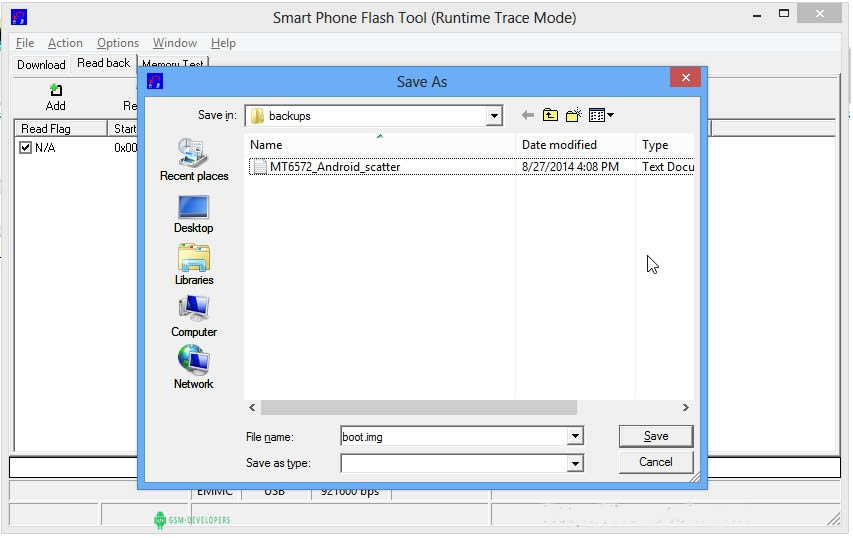Click the file list scroll left arrow
Viewport: 853px width, 538px height.
[252, 407]
